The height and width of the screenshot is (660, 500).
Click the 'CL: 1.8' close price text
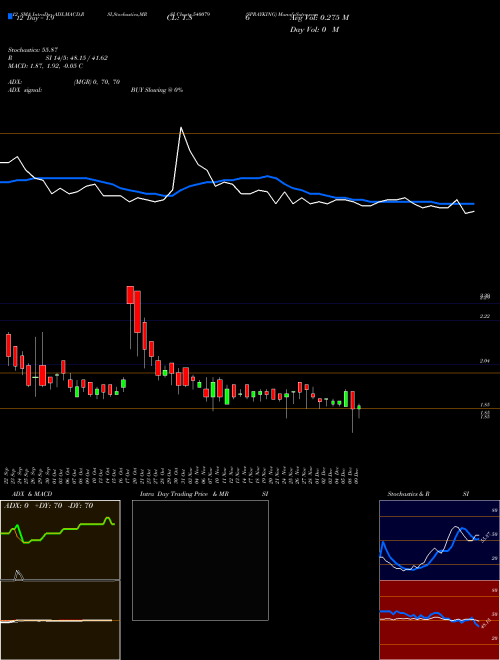point(179,18)
